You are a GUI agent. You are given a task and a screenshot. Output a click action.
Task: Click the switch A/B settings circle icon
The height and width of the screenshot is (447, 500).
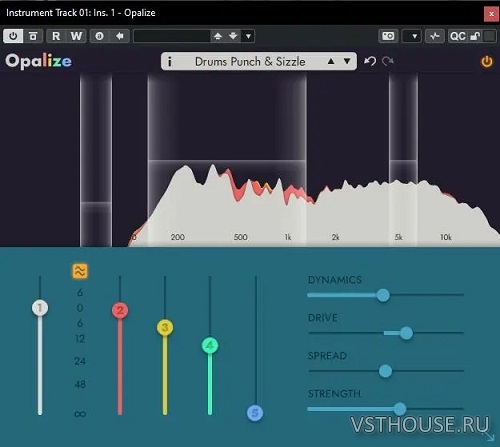coord(99,36)
